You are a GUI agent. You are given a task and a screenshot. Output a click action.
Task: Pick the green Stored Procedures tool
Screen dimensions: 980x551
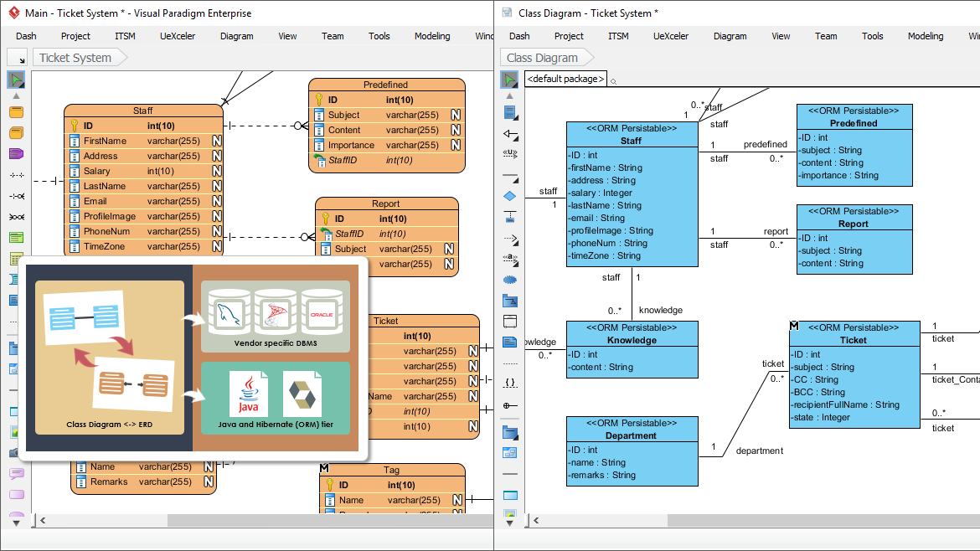tap(16, 237)
